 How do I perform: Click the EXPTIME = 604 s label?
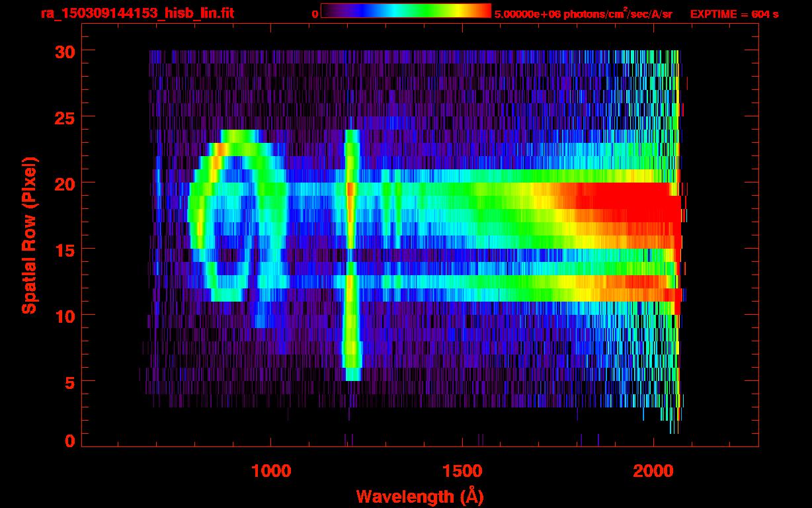[734, 14]
